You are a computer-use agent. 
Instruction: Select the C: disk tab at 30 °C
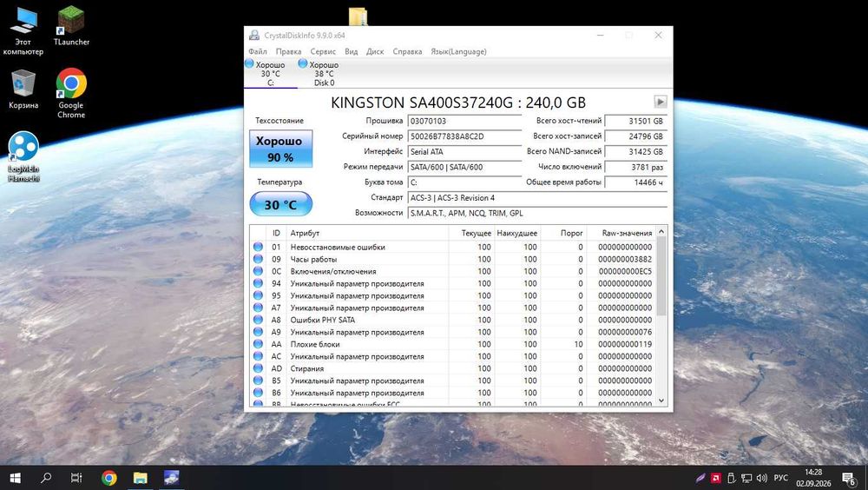click(270, 73)
